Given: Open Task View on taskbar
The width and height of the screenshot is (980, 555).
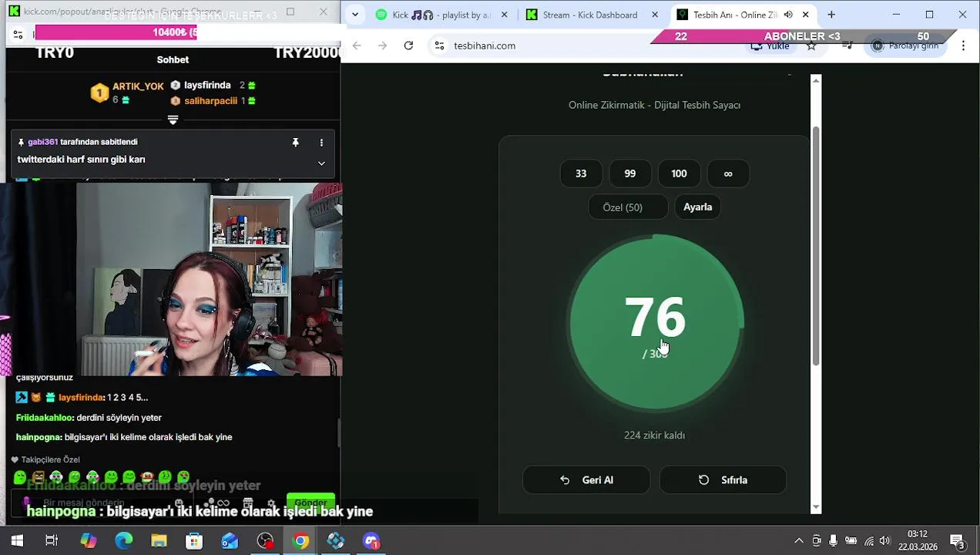Looking at the screenshot, I should pyautogui.click(x=52, y=541).
